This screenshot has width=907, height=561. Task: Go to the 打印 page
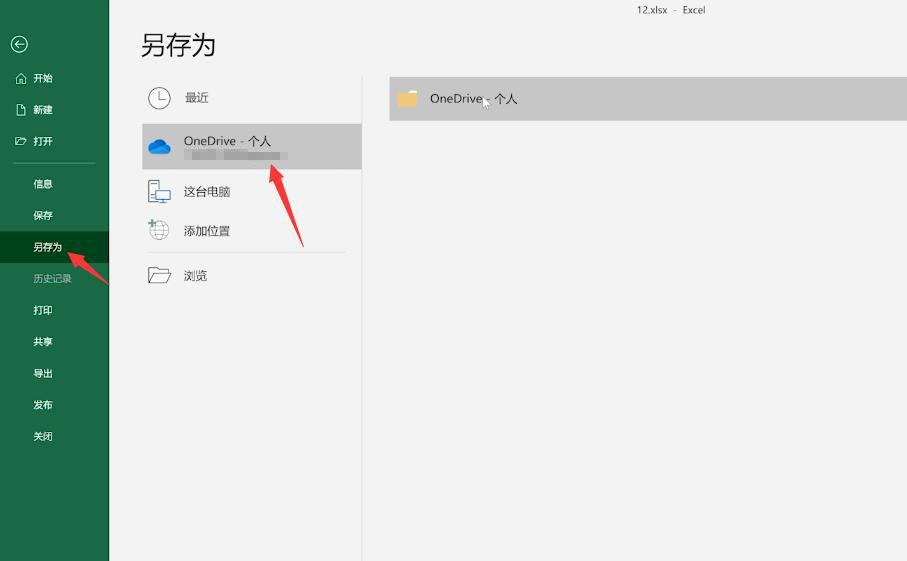pos(43,310)
